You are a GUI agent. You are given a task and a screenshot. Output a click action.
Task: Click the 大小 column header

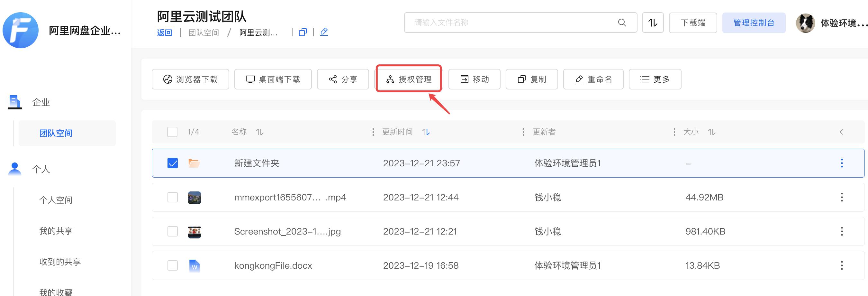[691, 132]
